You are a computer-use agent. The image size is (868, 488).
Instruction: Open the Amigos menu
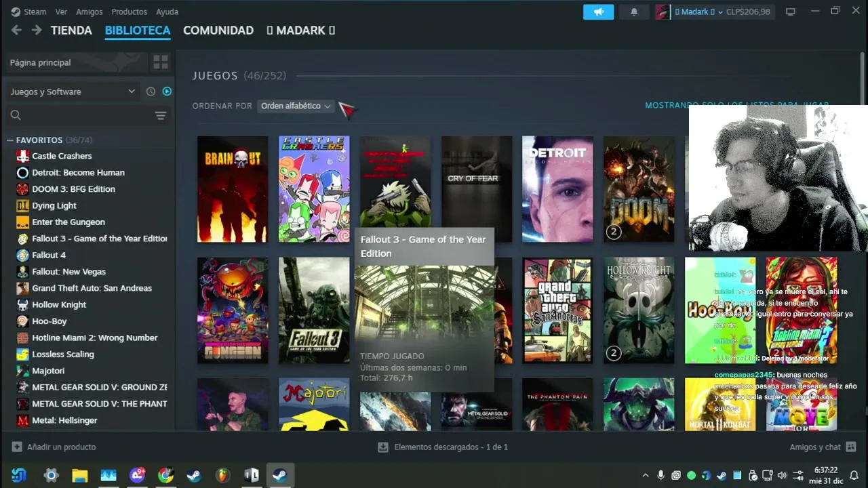90,12
